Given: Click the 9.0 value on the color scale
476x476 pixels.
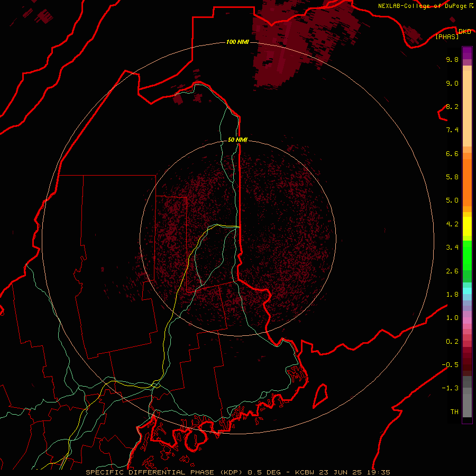Looking at the screenshot, I should point(452,83).
